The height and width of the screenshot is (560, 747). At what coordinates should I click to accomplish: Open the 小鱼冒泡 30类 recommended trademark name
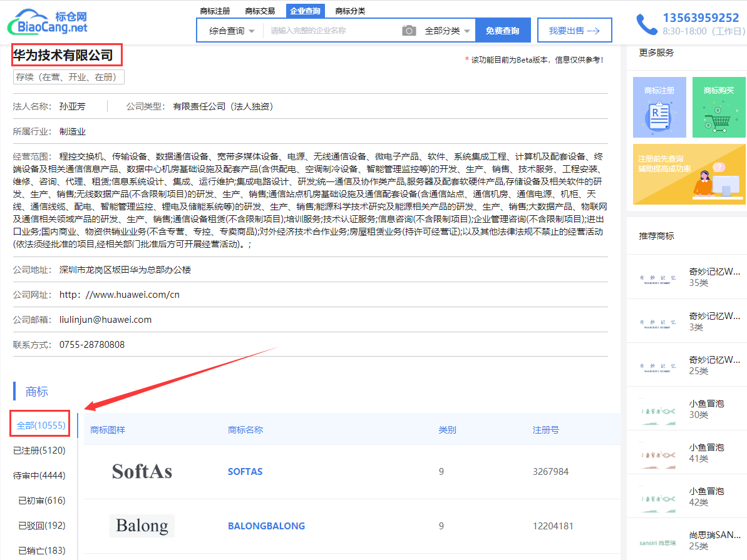click(706, 404)
